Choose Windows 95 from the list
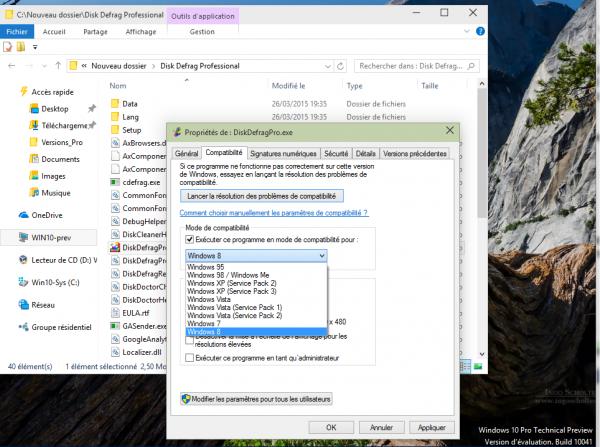Screen dimensions: 600x447 (256, 267)
